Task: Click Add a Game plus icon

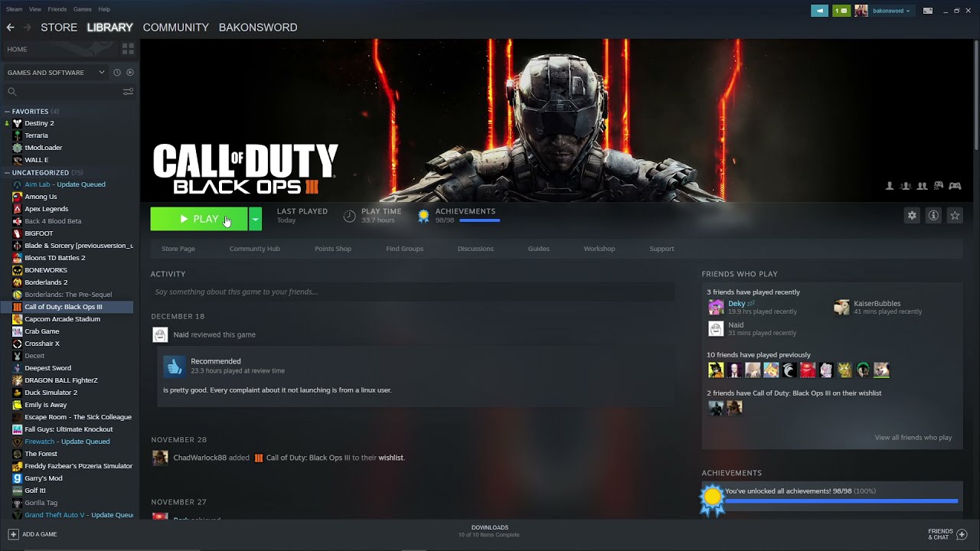Action: (x=13, y=534)
